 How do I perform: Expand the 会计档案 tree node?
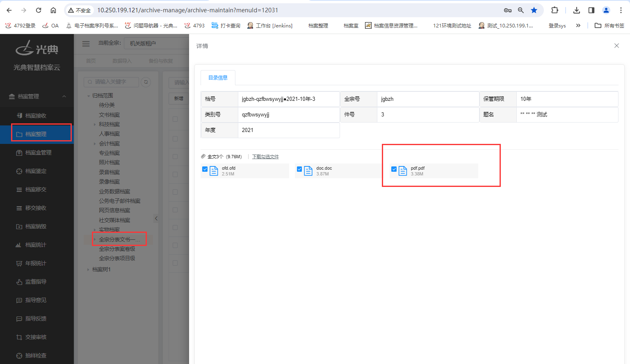point(95,143)
